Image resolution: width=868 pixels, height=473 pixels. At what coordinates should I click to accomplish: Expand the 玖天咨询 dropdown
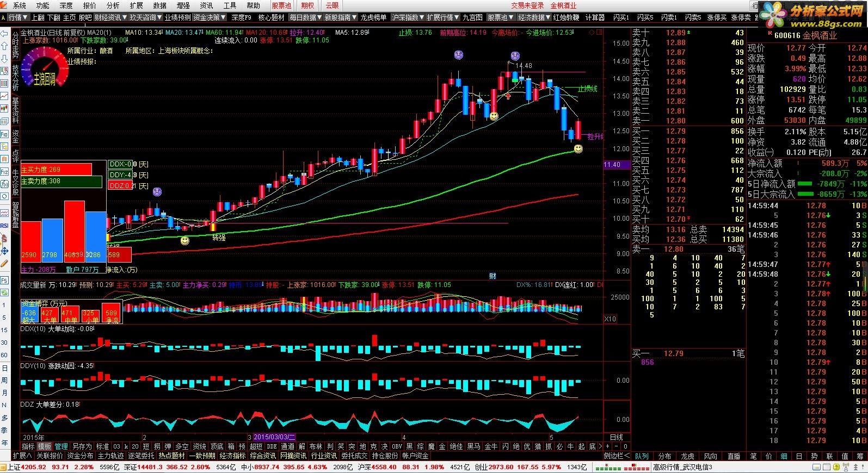click(x=146, y=17)
